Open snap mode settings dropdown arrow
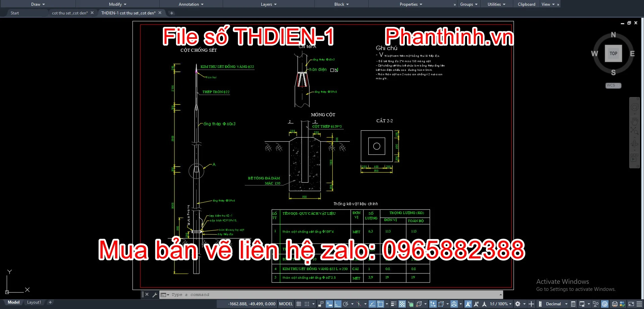Viewport: 644px width, 309px height. point(313,304)
